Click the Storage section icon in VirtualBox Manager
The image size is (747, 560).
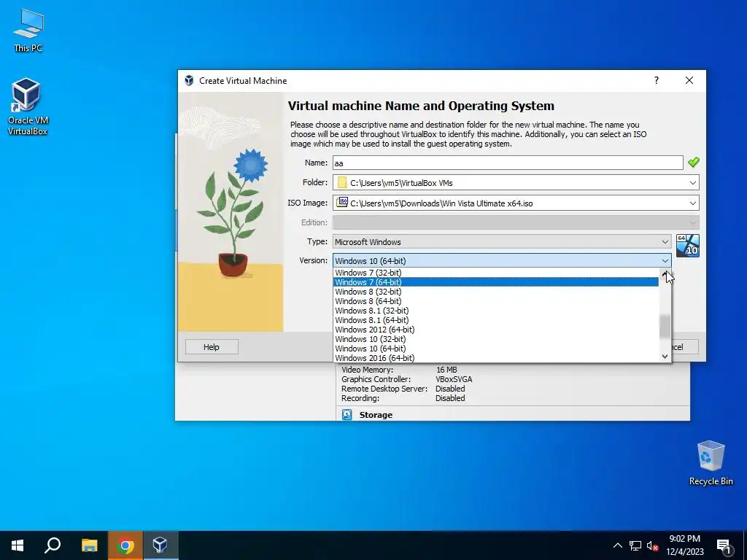coord(347,415)
